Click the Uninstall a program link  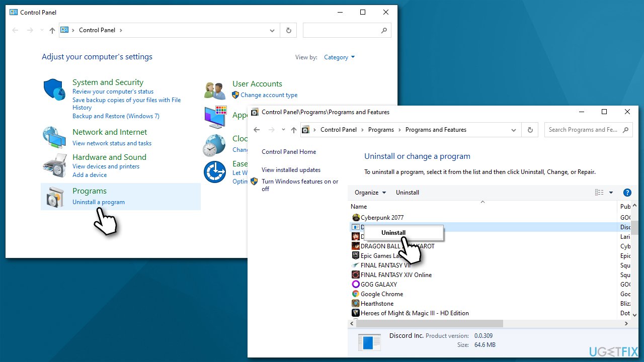coord(99,202)
